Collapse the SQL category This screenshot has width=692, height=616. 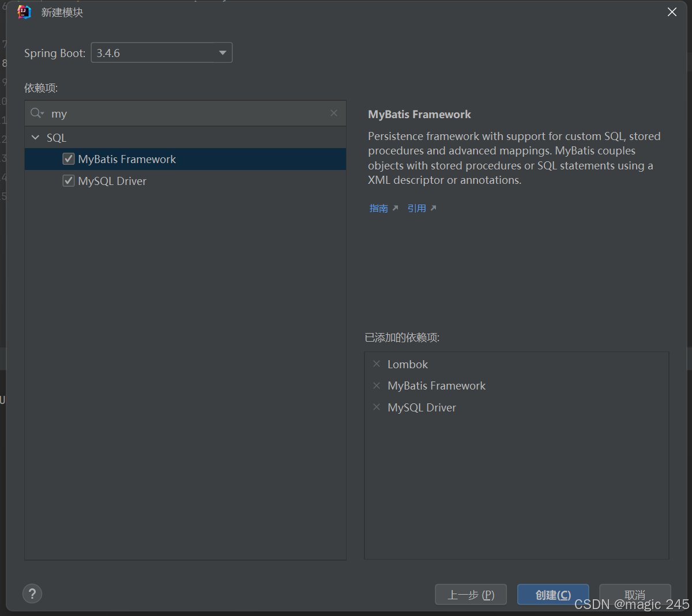35,137
